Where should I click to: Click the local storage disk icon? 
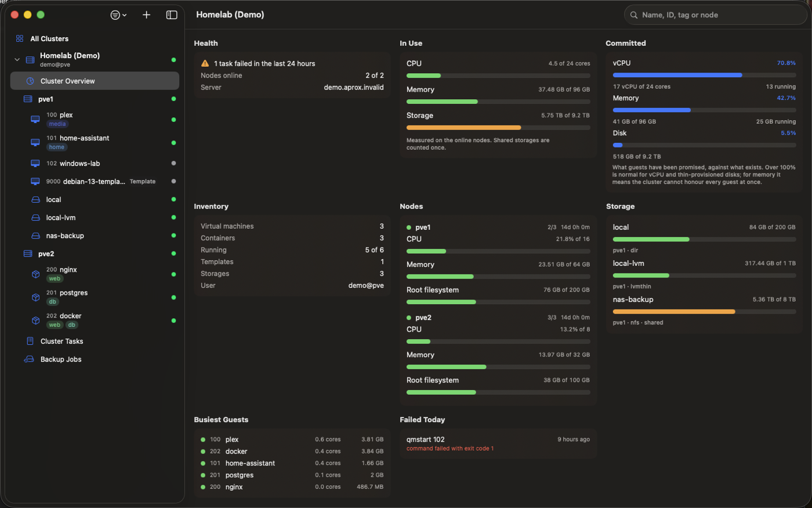35,200
